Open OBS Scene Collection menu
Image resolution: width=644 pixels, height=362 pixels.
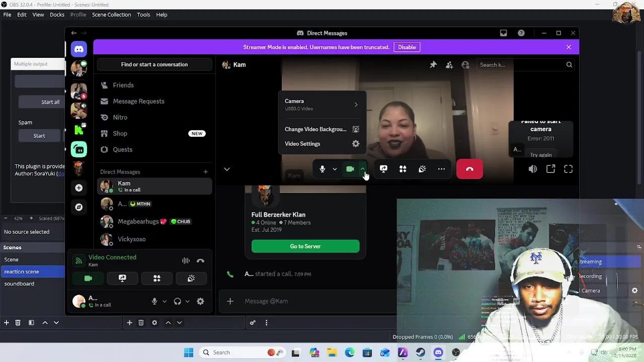[x=111, y=15]
